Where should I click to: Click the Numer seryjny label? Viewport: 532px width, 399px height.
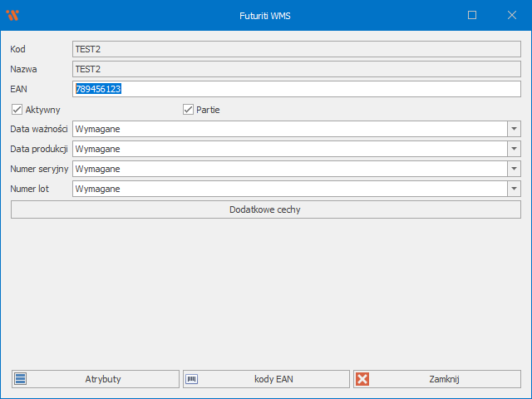click(39, 169)
